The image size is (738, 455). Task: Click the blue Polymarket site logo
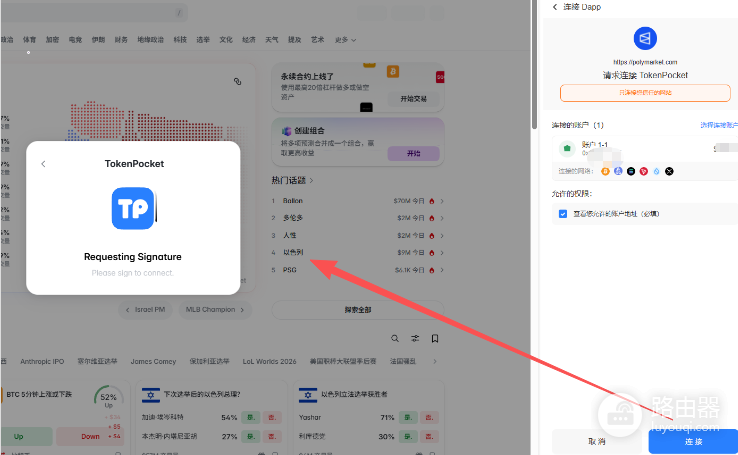pyautogui.click(x=645, y=38)
